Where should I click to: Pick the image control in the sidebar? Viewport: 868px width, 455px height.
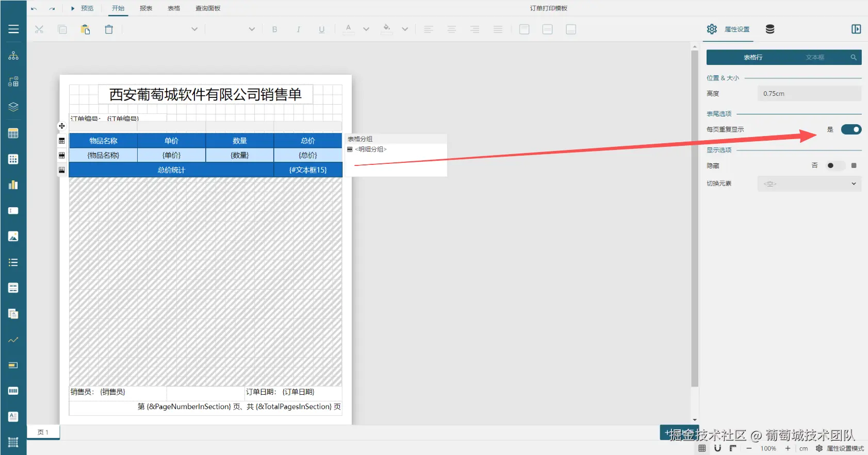pos(13,237)
